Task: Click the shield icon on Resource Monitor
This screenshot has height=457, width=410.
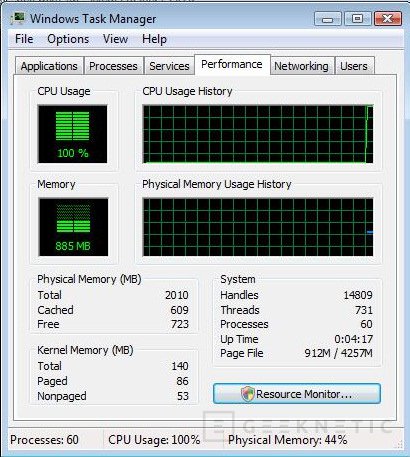Action: (x=248, y=394)
